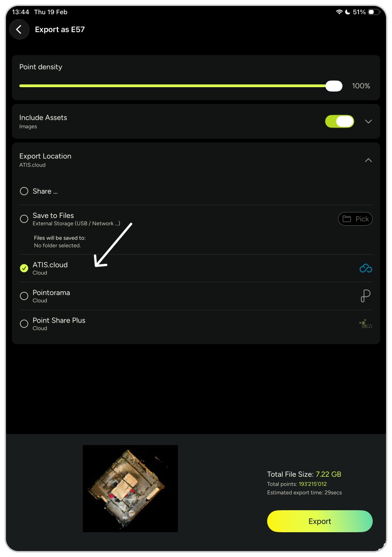Tap the Export button
392x557 pixels.
click(320, 521)
